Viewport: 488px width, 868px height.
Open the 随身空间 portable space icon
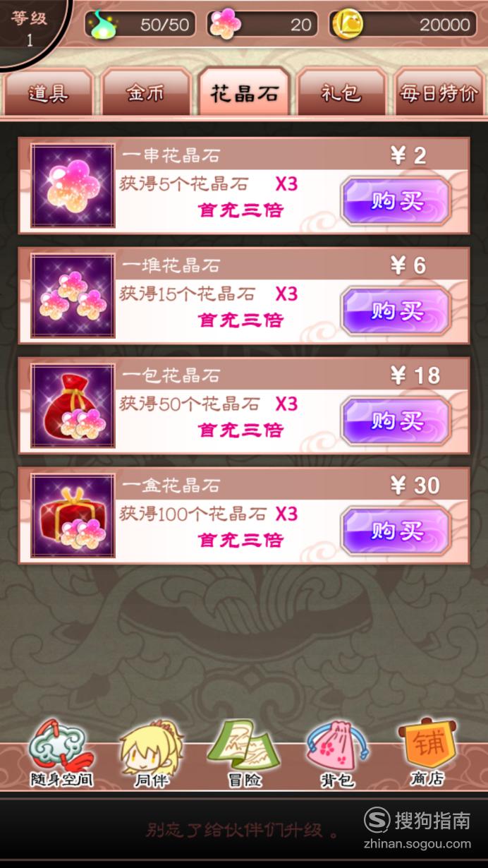point(61,753)
